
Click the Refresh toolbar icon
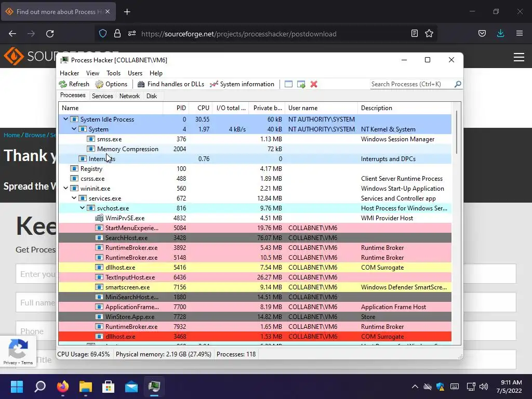(63, 84)
